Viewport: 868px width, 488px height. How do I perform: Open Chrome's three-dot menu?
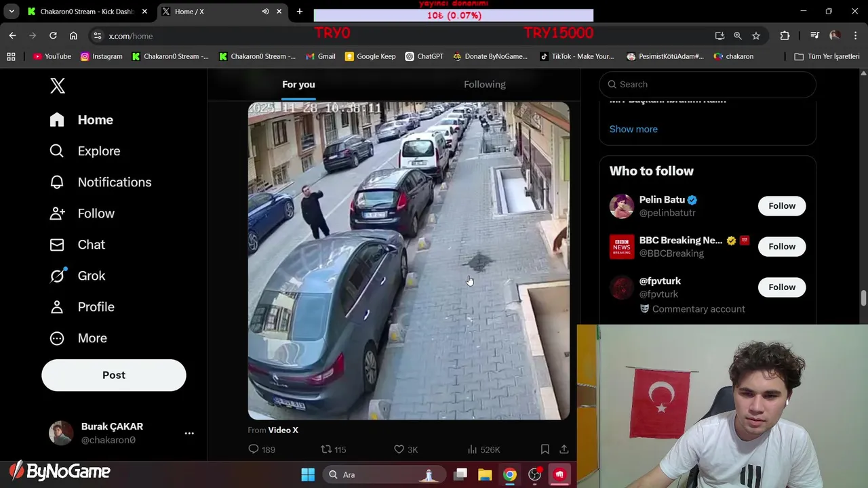(855, 36)
